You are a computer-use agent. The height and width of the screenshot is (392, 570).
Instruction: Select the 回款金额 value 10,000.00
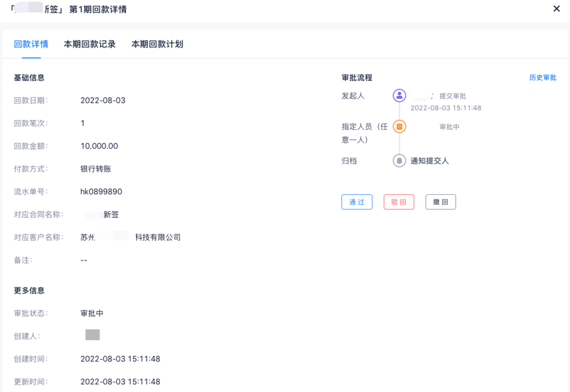(99, 146)
